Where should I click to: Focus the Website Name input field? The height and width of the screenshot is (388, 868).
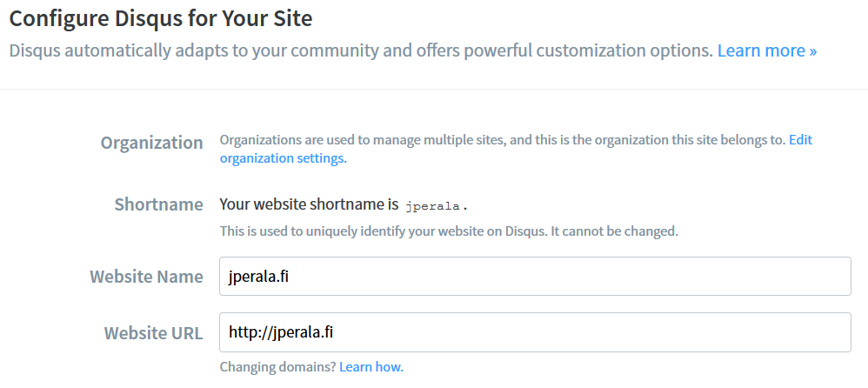click(535, 276)
